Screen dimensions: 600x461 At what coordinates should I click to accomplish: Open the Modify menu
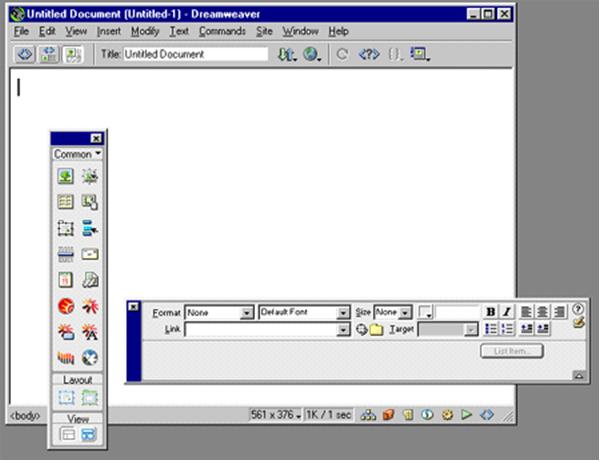point(145,31)
